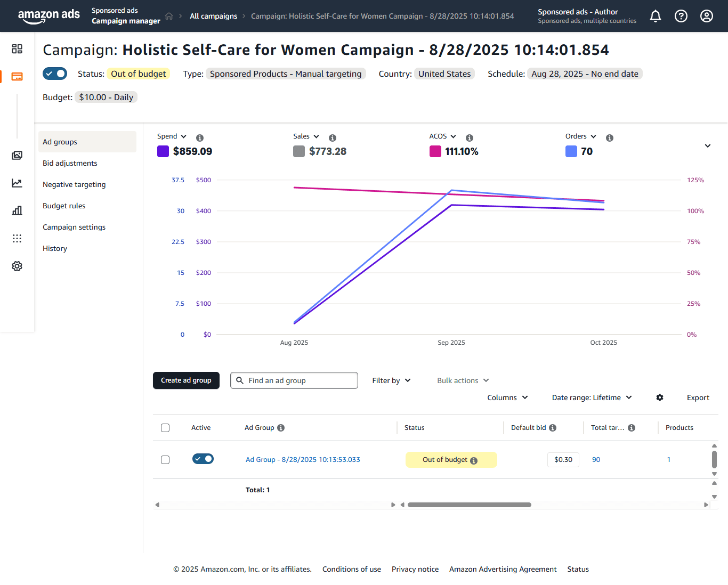
Task: Check the Ad Group row checkbox
Action: click(x=165, y=460)
